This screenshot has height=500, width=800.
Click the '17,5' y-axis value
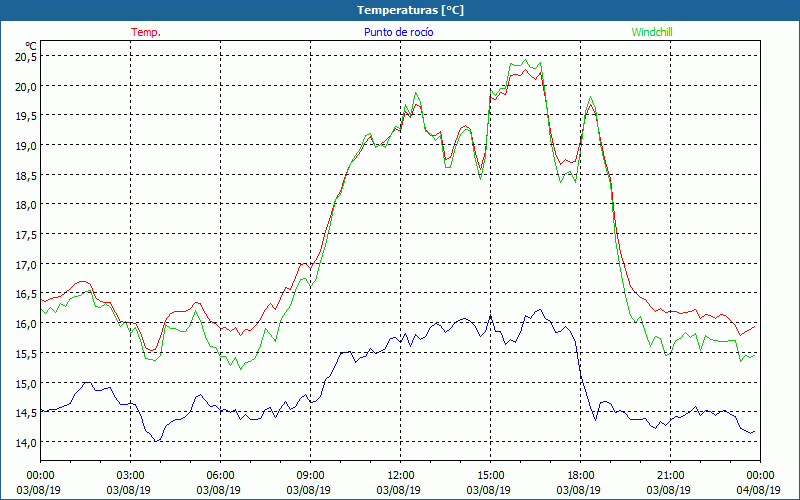tap(26, 235)
